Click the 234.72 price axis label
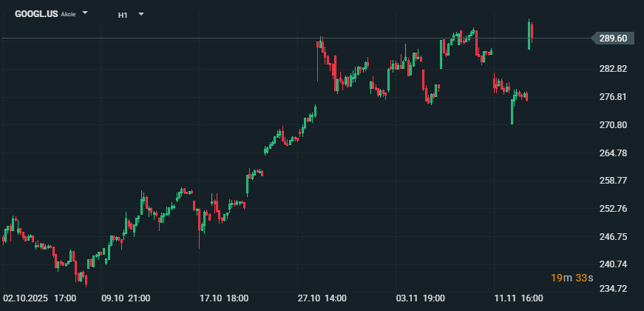This screenshot has width=644, height=311. (613, 289)
